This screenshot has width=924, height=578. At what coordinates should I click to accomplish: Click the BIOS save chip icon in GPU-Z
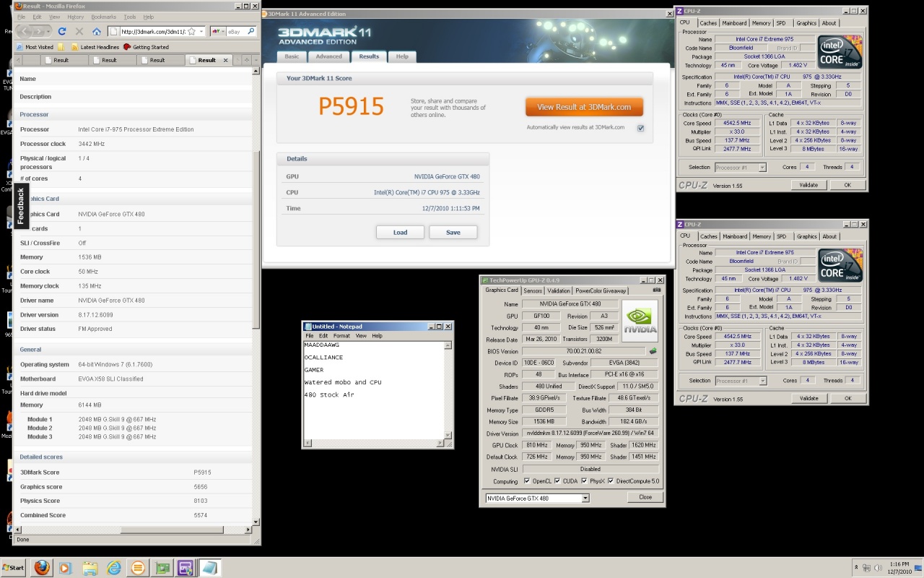(x=653, y=351)
